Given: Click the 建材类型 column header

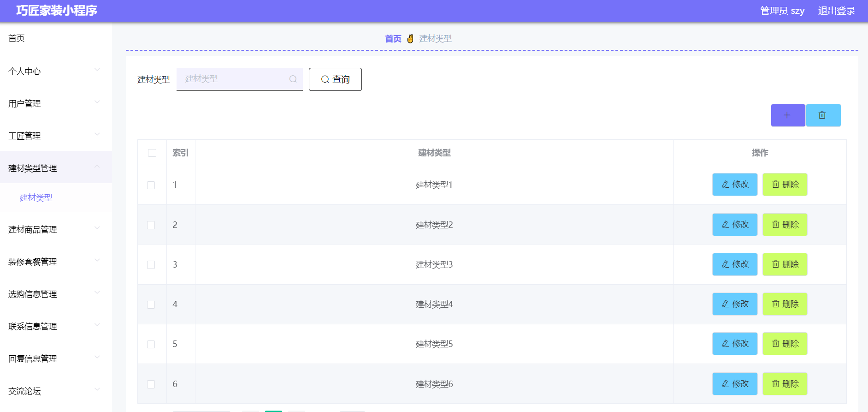Looking at the screenshot, I should [x=434, y=153].
